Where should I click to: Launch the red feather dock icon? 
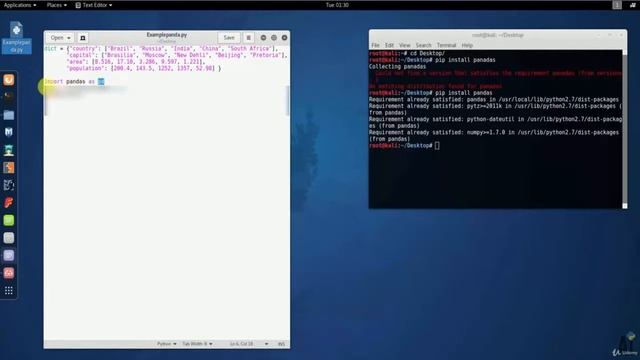[9, 202]
